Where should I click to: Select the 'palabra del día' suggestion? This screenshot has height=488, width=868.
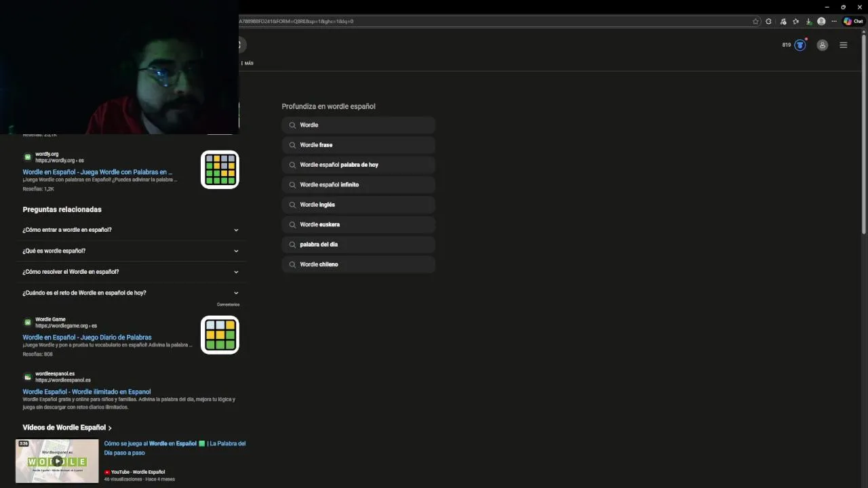tap(358, 244)
